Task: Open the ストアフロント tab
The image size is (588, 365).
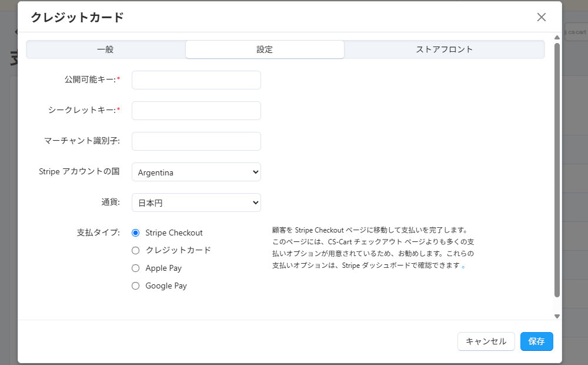Action: 444,49
